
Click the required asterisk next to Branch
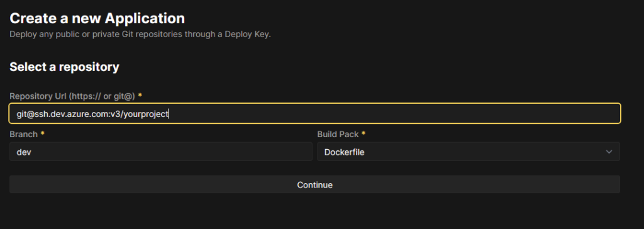click(x=42, y=133)
